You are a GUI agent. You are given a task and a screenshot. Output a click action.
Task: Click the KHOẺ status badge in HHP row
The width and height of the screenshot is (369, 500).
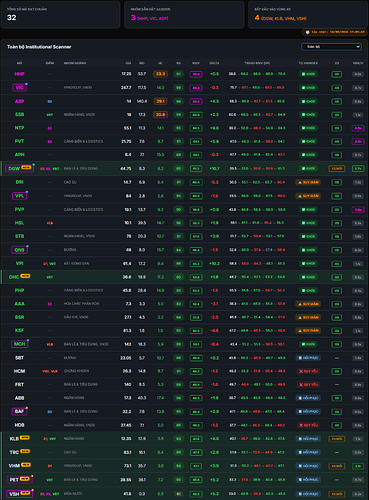click(308, 74)
